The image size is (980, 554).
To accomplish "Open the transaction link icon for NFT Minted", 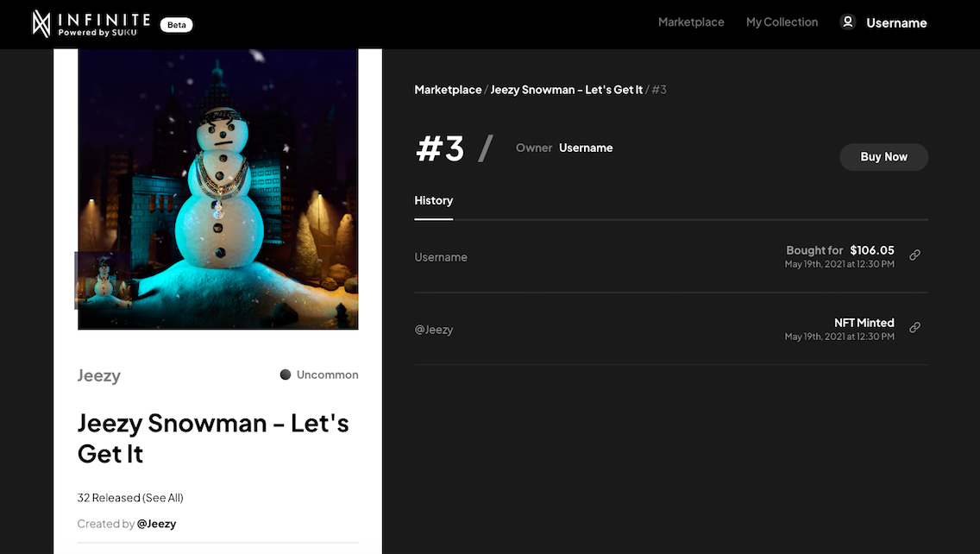I will (x=914, y=328).
